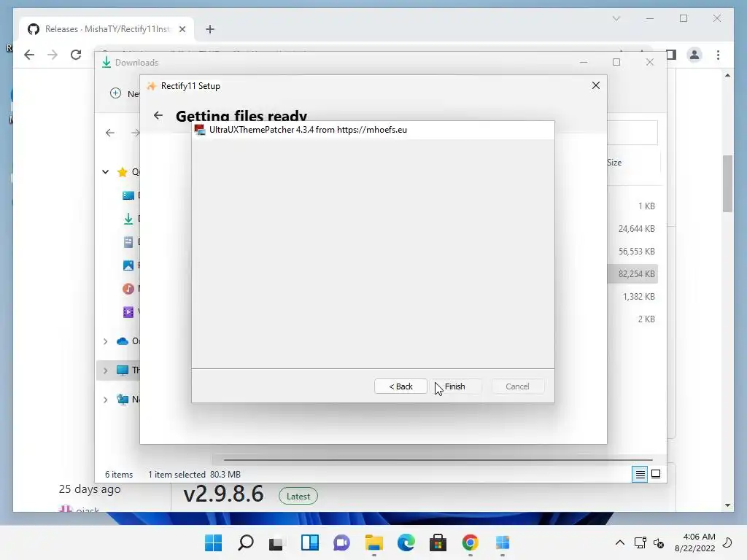Click the New plus icon in Downloads window
The image size is (747, 560).
[115, 93]
